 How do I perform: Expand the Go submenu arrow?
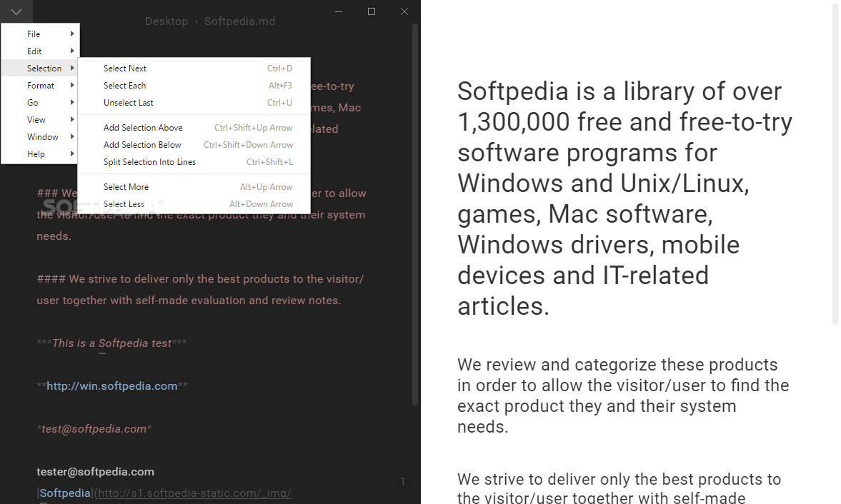coord(72,102)
